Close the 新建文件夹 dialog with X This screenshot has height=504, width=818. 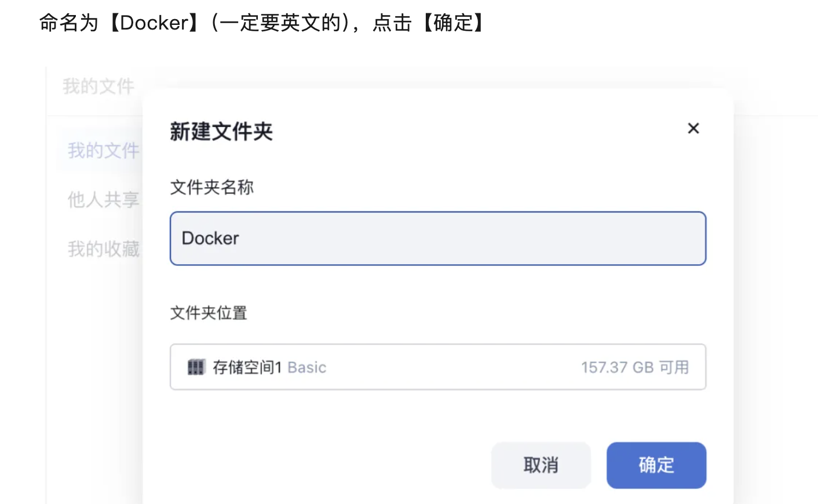point(693,129)
